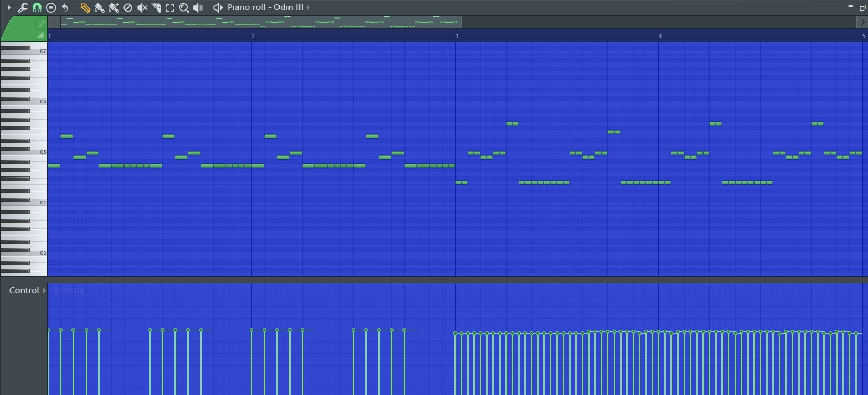Select the Paint brush tool
The height and width of the screenshot is (395, 868).
coord(99,7)
